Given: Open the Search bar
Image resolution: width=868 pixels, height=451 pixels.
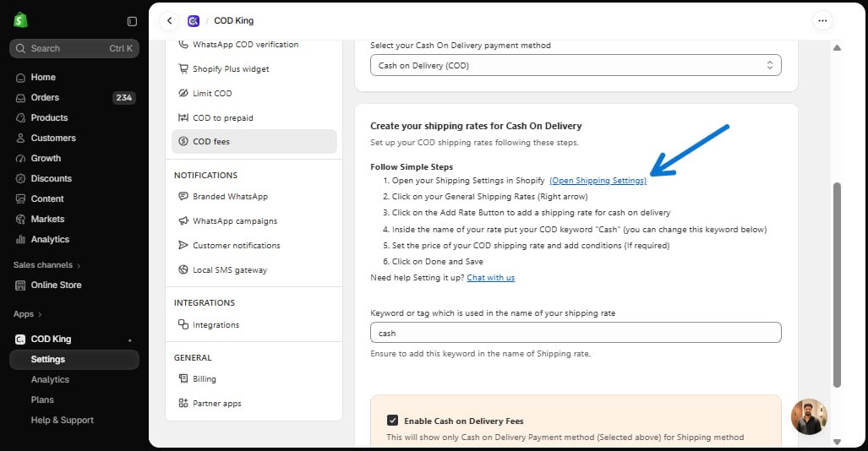Looking at the screenshot, I should click(74, 49).
